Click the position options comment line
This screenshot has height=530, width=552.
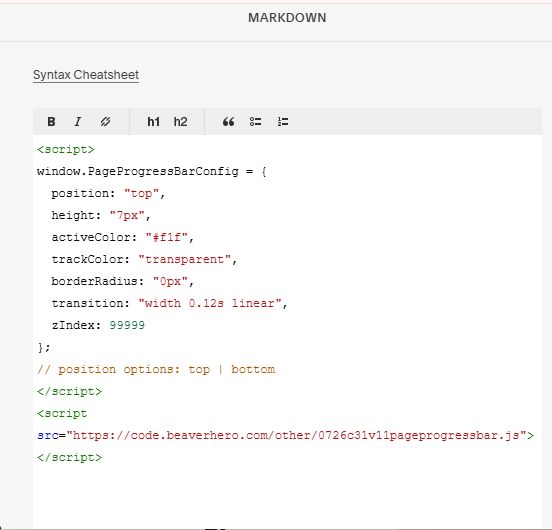(156, 370)
